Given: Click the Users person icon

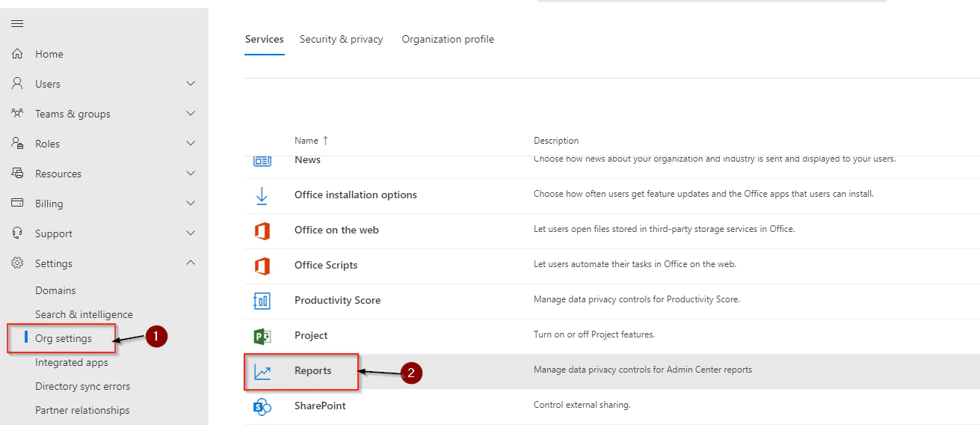Looking at the screenshot, I should click(x=17, y=84).
